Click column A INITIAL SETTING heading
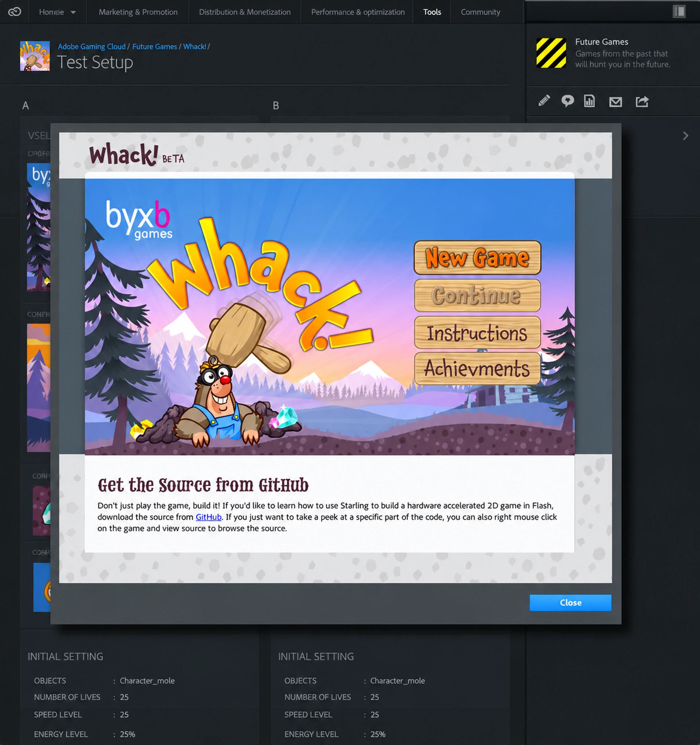Screen dimensions: 700x745 pyautogui.click(x=65, y=656)
